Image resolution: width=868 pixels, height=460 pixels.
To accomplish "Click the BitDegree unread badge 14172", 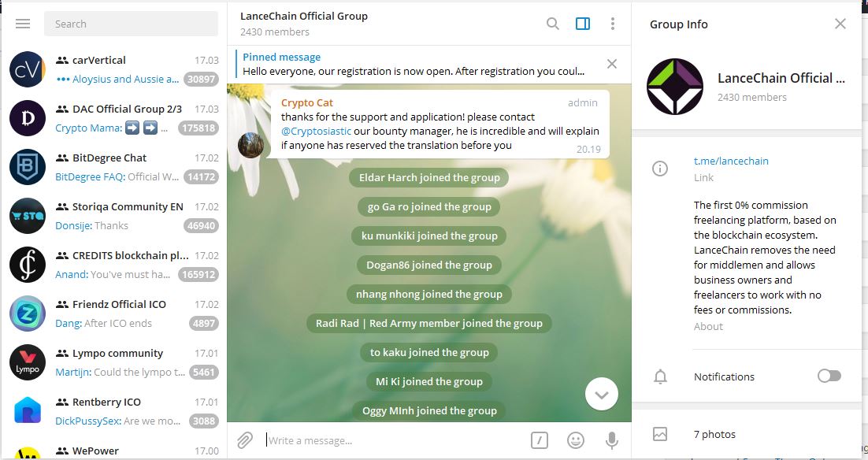I will coord(201,176).
